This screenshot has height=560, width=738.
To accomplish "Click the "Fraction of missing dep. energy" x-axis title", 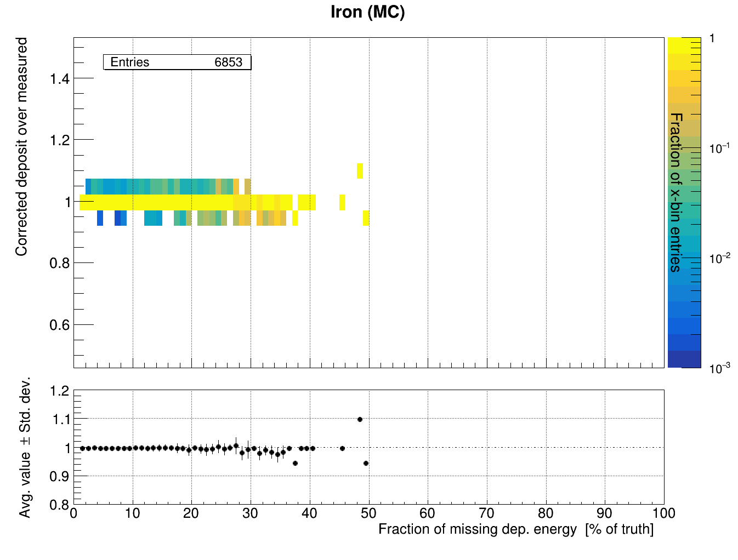I will click(516, 529).
